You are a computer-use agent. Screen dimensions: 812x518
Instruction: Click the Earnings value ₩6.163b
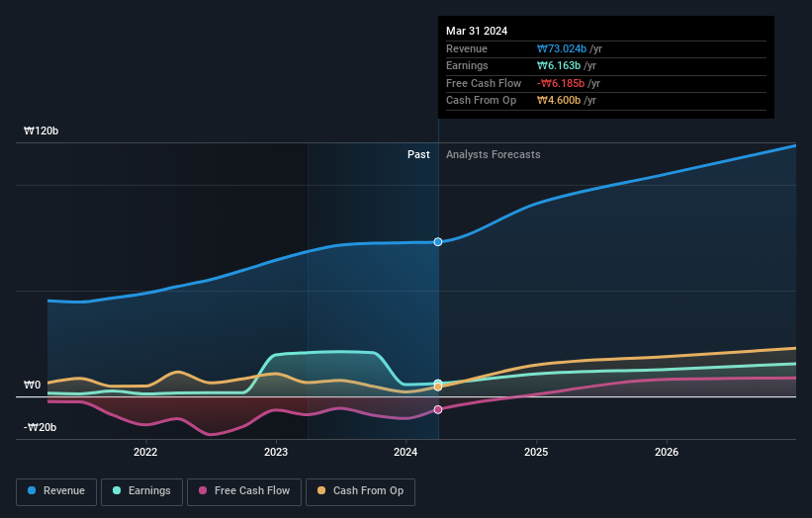[559, 65]
